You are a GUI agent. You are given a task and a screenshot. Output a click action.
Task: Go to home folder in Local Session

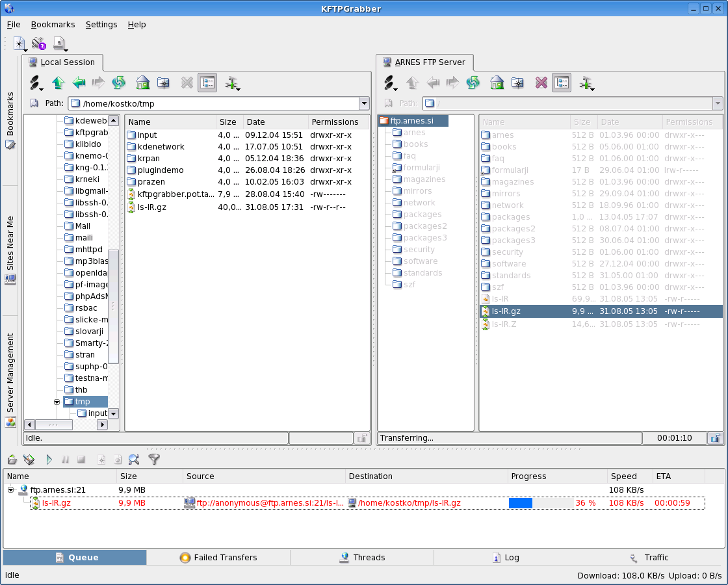pyautogui.click(x=142, y=83)
